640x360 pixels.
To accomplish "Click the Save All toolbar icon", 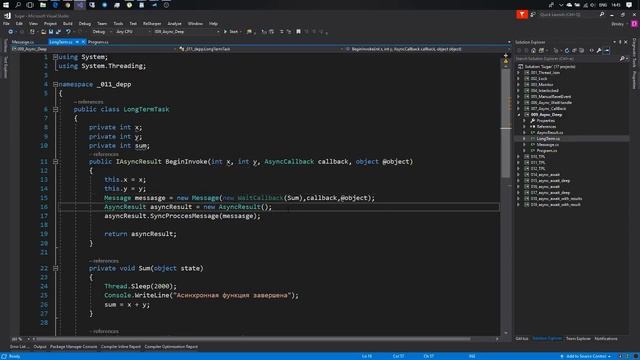I will coord(58,31).
